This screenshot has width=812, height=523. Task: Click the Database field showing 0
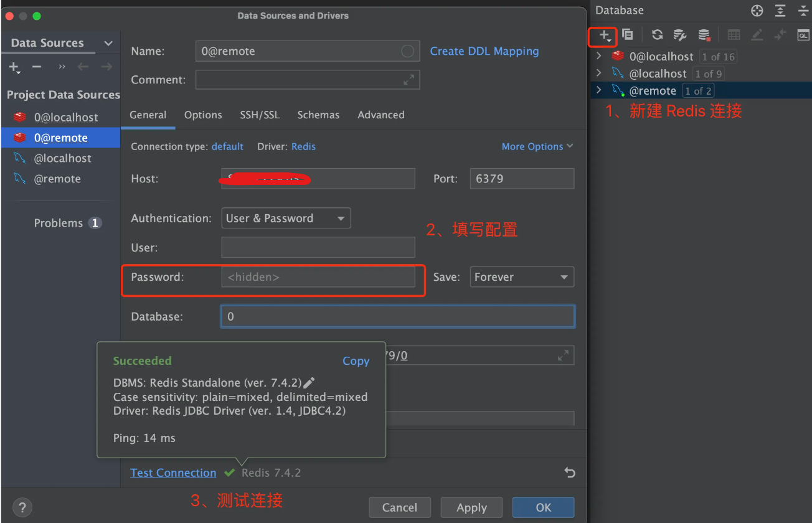coord(398,316)
